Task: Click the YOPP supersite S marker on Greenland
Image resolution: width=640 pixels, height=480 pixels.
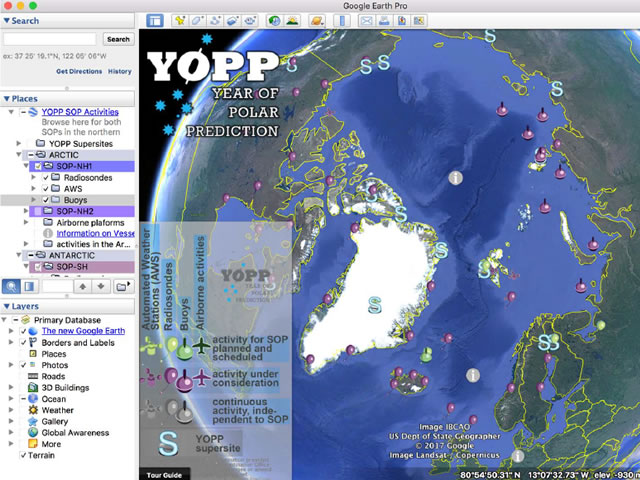Action: pos(374,304)
